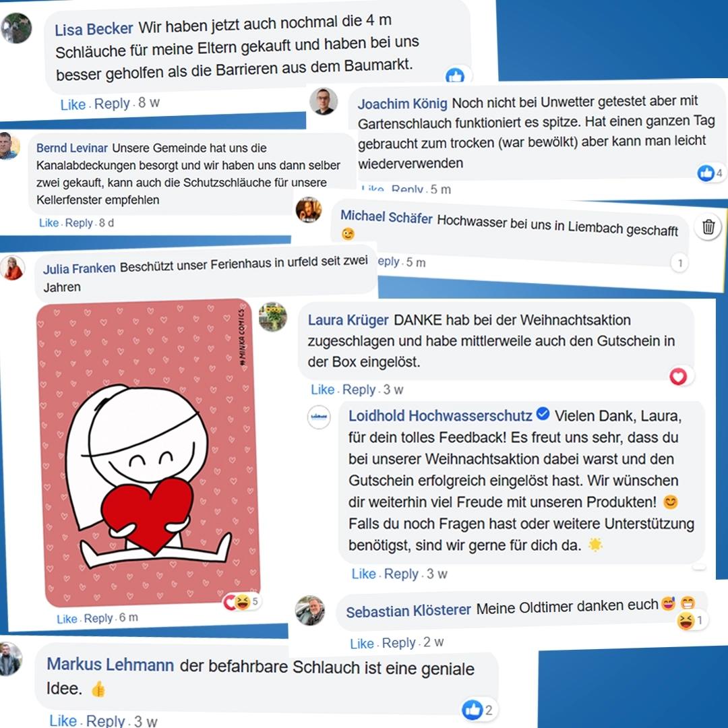This screenshot has width=728, height=728.
Task: Reply to Sebastian Klösterer's comment
Action: pos(398,643)
